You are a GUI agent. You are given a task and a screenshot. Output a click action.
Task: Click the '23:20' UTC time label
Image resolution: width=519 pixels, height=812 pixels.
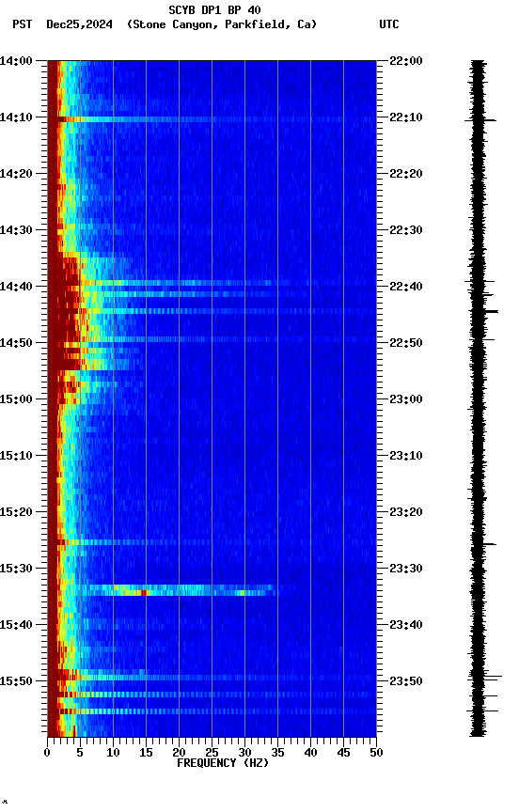[x=406, y=512]
